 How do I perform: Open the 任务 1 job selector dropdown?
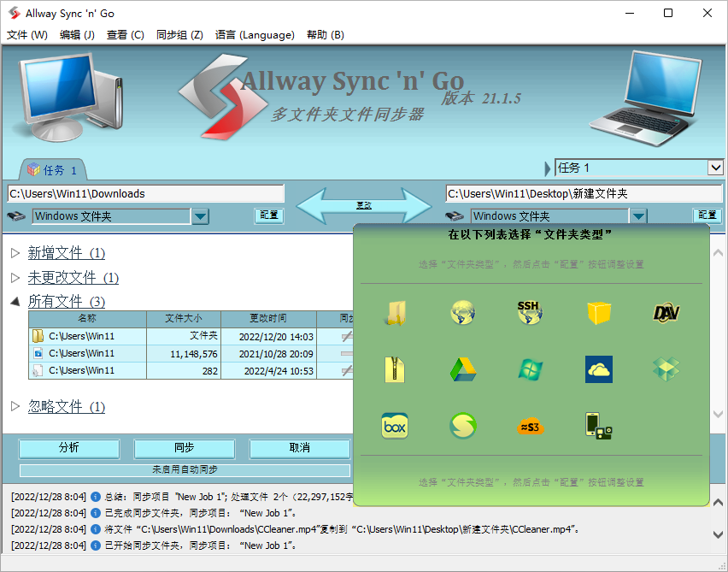click(715, 168)
